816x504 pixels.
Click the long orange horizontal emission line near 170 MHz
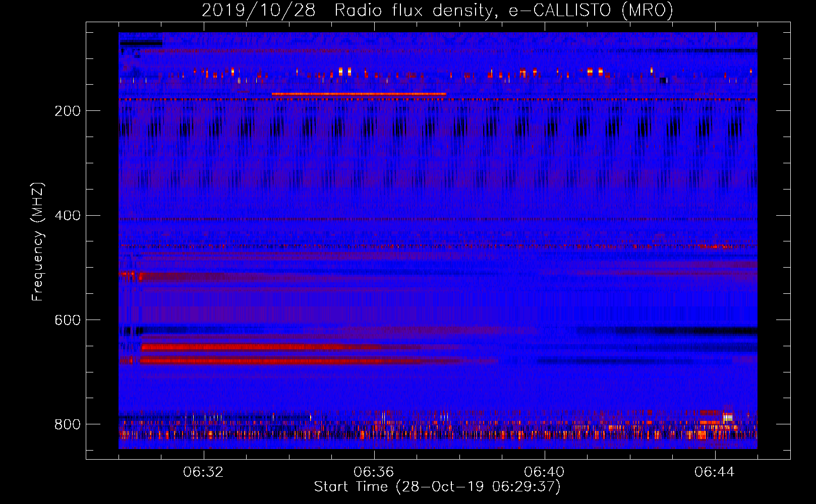359,94
